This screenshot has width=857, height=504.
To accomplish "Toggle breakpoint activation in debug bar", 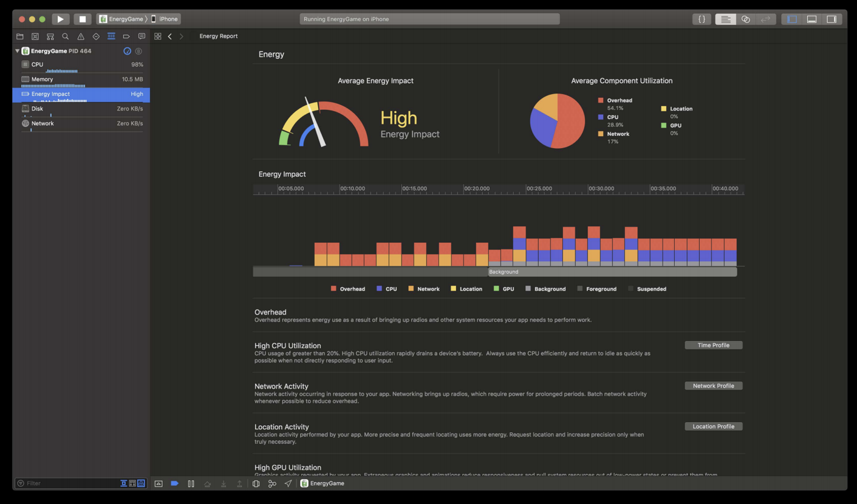I will [174, 483].
